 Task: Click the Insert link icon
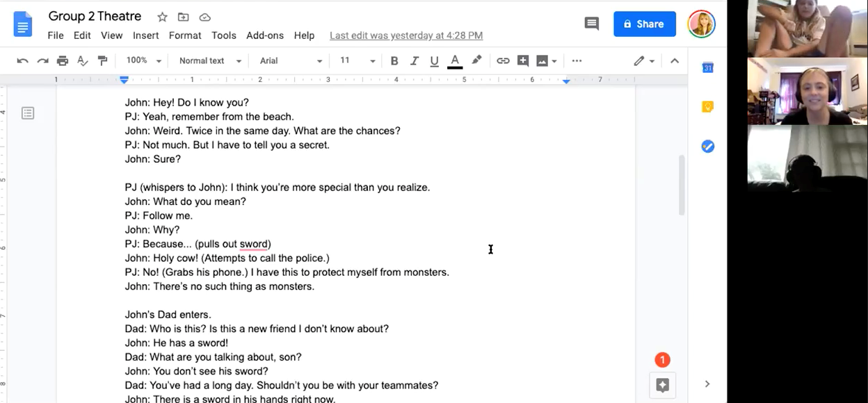503,61
